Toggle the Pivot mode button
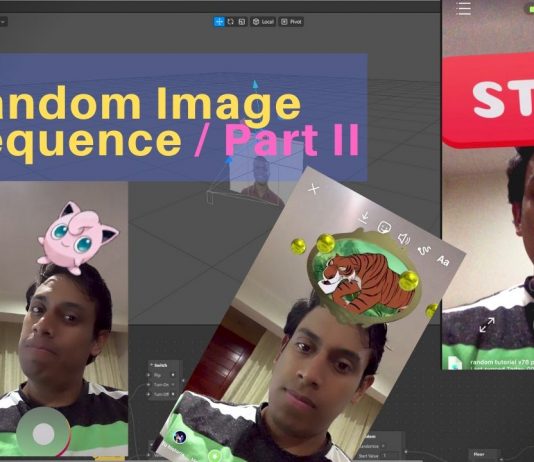The height and width of the screenshot is (462, 534). pyautogui.click(x=291, y=22)
